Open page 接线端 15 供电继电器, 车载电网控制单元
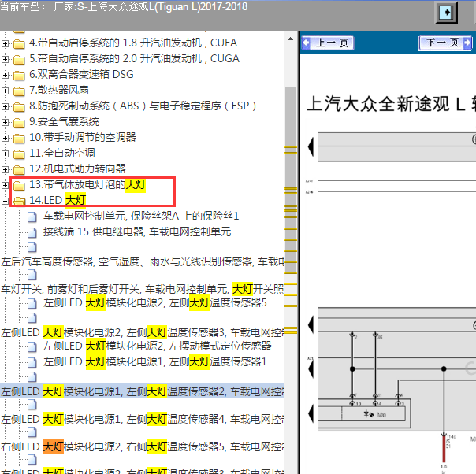Screen dimensions: 476x474 137,232
